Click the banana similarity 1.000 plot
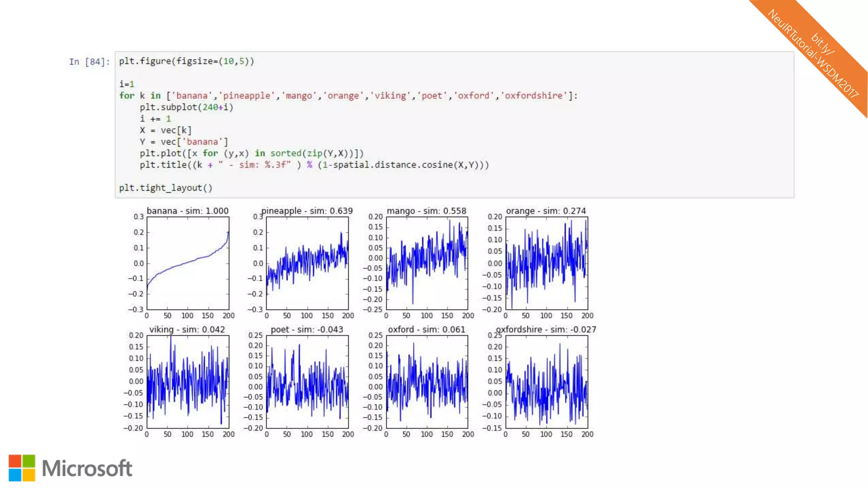The height and width of the screenshot is (488, 868). tap(188, 263)
